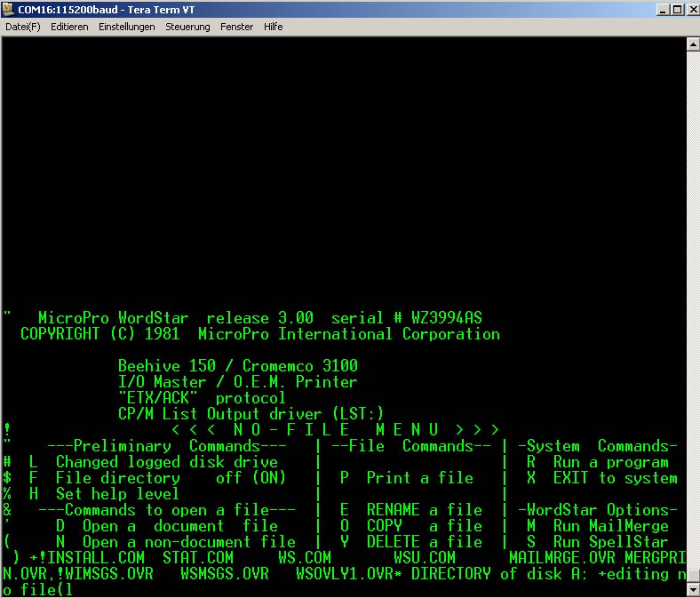The image size is (700, 598).
Task: Click 'Beehive 150 / Cromemco 3100' line
Action: [238, 366]
